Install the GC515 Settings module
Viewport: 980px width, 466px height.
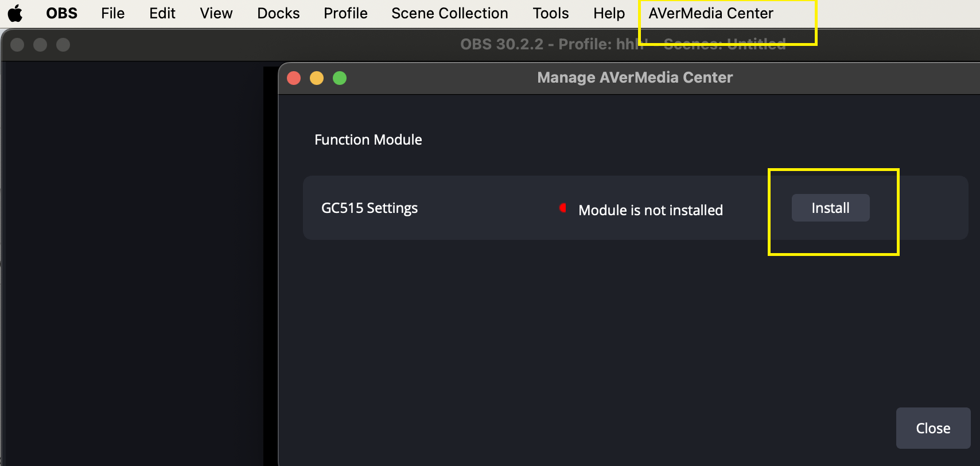[x=830, y=208]
